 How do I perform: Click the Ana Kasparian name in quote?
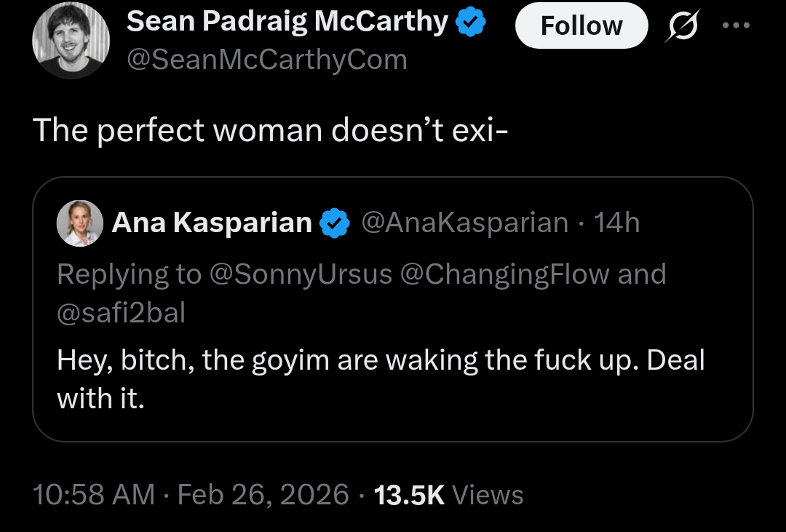click(212, 223)
